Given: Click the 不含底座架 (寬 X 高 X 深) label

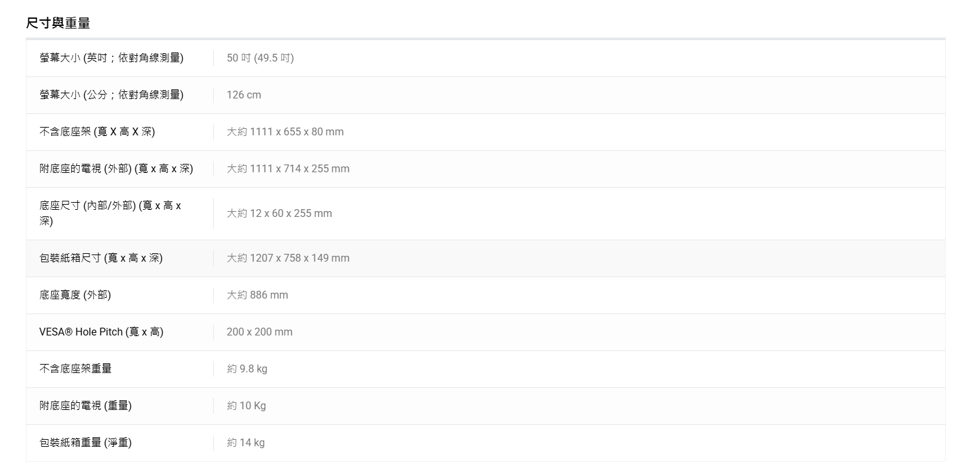Looking at the screenshot, I should point(97,131).
